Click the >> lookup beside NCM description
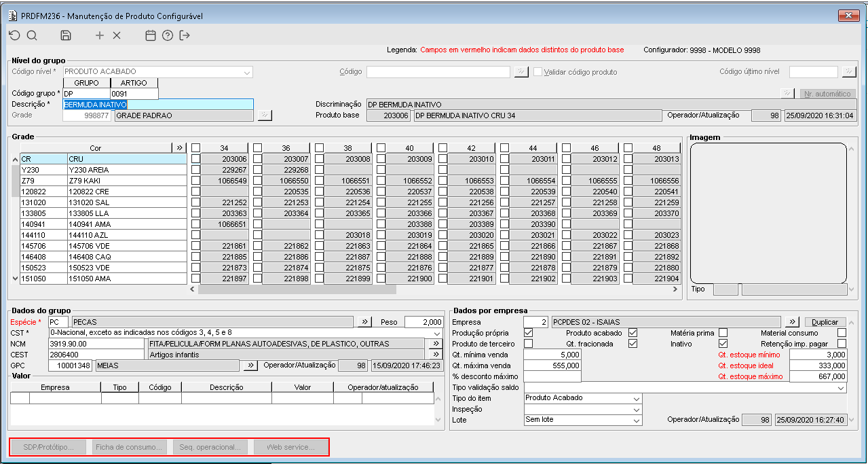868x464 pixels. tap(437, 344)
